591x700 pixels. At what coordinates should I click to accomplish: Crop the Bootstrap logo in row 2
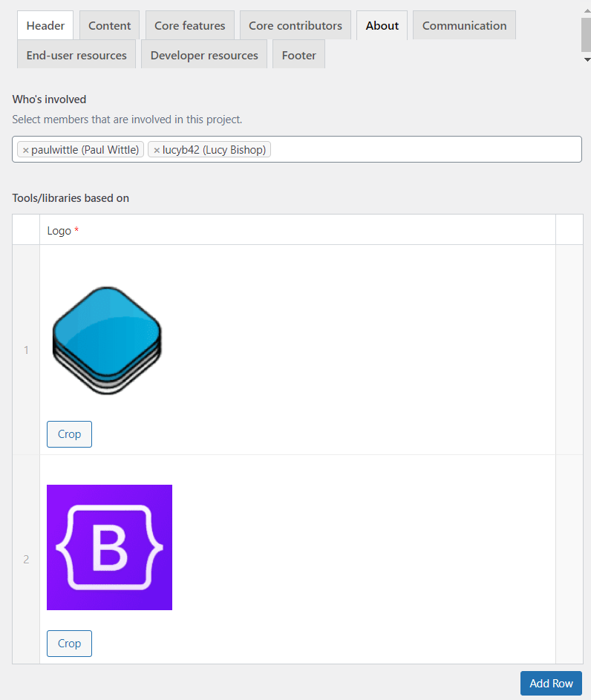69,644
